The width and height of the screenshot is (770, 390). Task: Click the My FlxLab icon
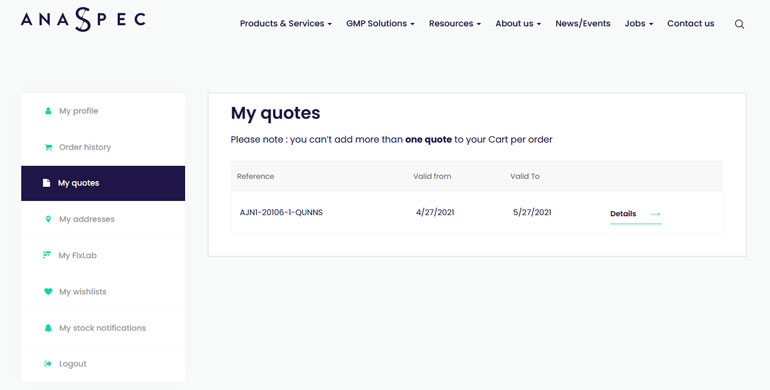(x=47, y=255)
